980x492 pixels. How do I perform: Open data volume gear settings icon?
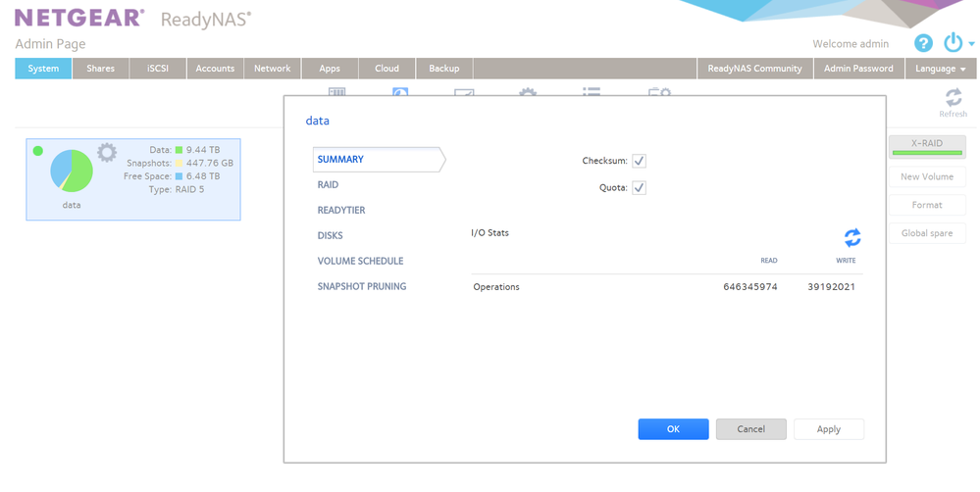(x=107, y=152)
